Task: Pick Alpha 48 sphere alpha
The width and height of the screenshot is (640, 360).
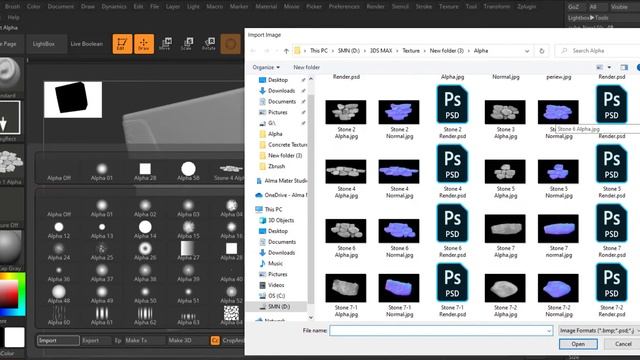Action: pos(59,294)
